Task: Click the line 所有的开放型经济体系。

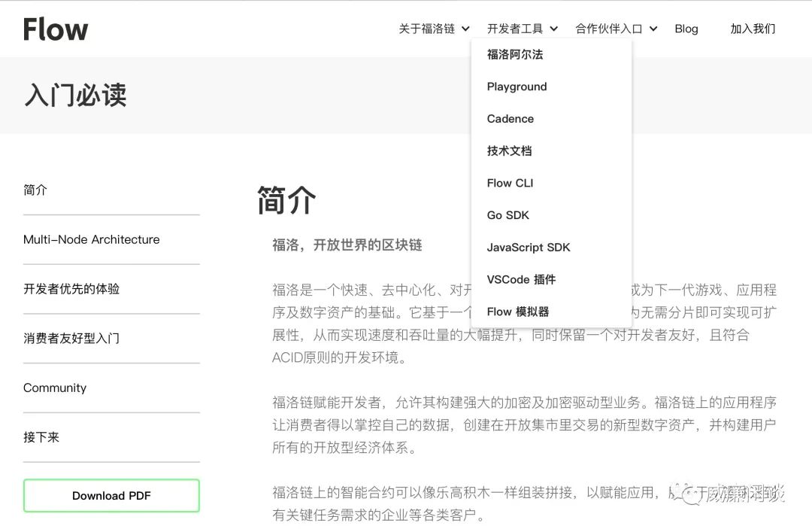Action: point(344,448)
